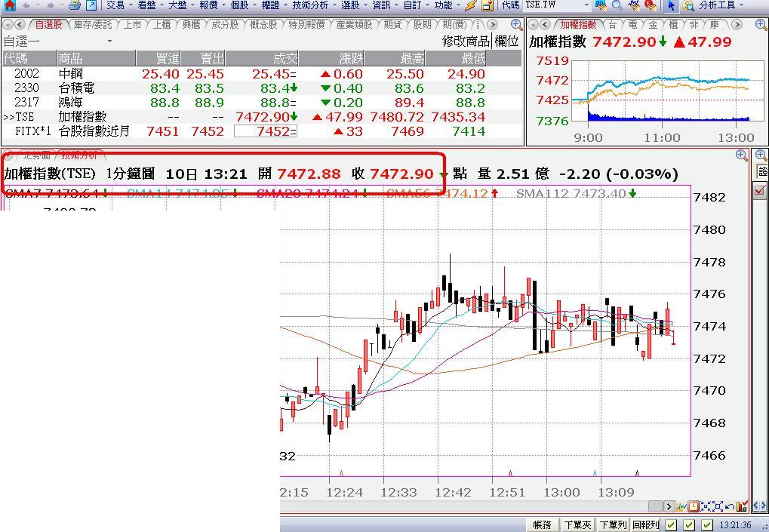Click the blue pop-out window icon
The height and width of the screenshot is (532, 769).
pyautogui.click(x=91, y=5)
